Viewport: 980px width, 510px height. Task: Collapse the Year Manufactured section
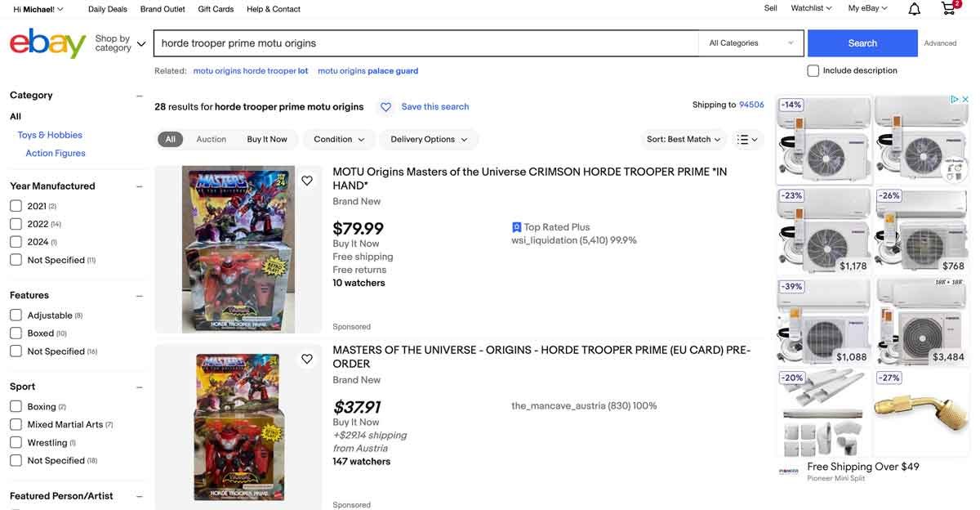[138, 186]
